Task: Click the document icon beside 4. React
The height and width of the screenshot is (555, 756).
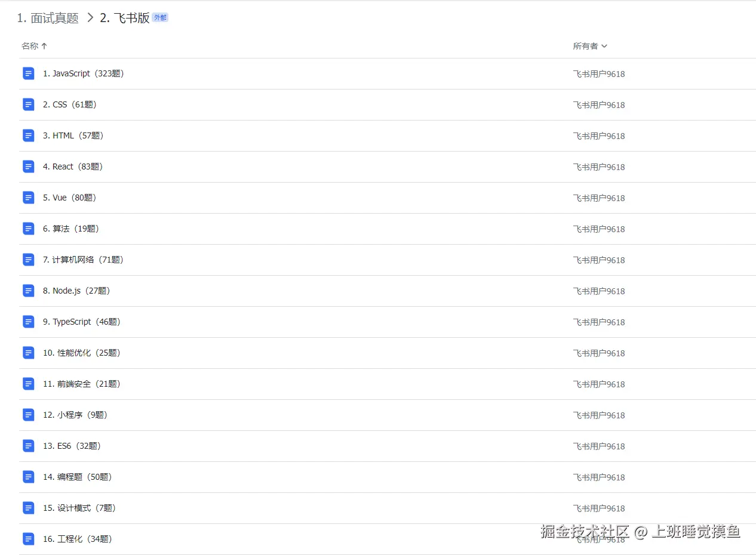Action: click(29, 166)
